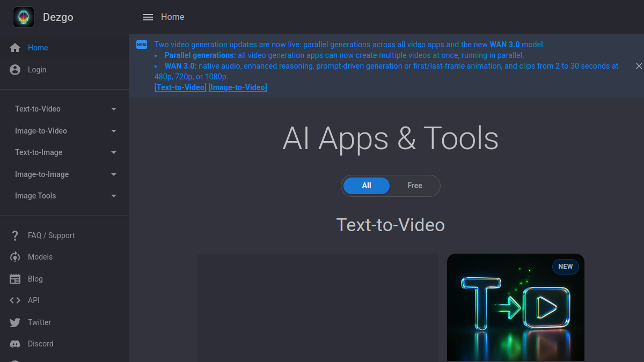Expand the Image-to-Image sidebar arrow
The image size is (644, 362).
coord(114,174)
